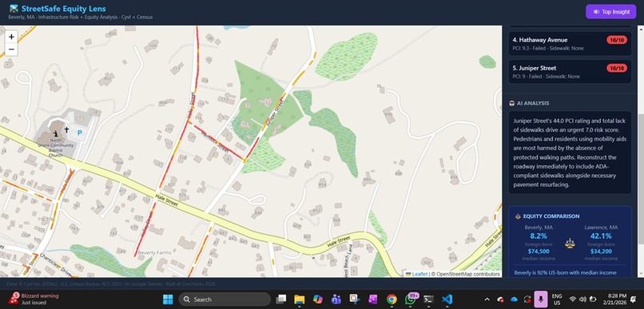644x309 pixels.
Task: Open the Windows Start menu
Action: pos(168,299)
